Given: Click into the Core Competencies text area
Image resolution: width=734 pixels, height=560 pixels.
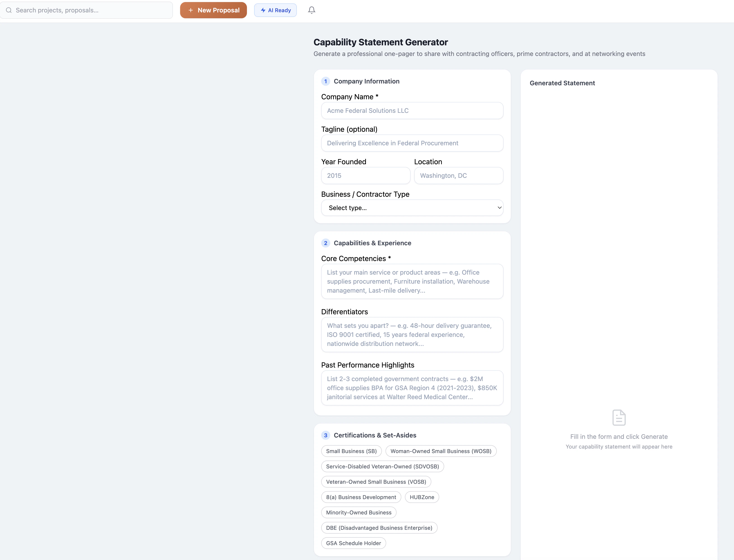Looking at the screenshot, I should (x=412, y=281).
